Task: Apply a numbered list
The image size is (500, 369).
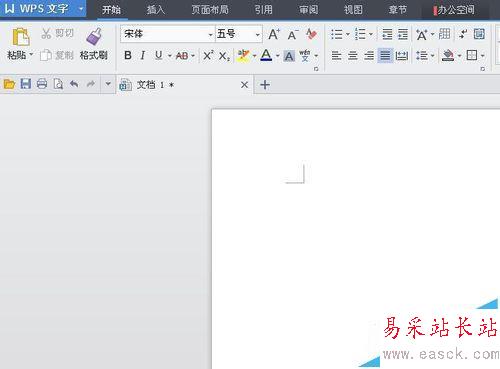Action: pos(361,34)
